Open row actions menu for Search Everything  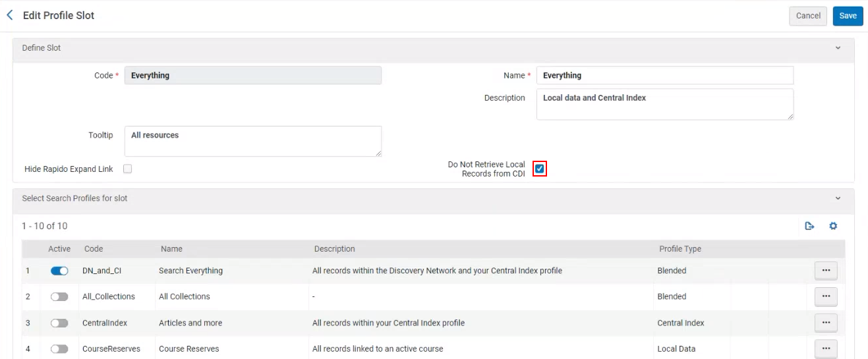pyautogui.click(x=826, y=271)
